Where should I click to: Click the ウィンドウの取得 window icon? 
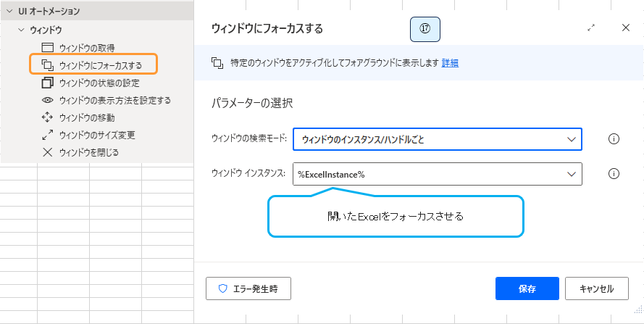click(48, 48)
